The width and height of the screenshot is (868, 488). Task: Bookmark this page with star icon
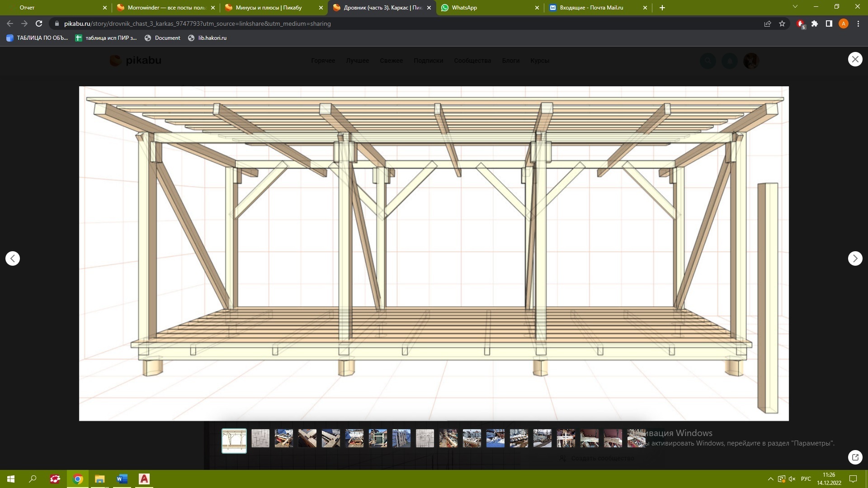tap(782, 23)
